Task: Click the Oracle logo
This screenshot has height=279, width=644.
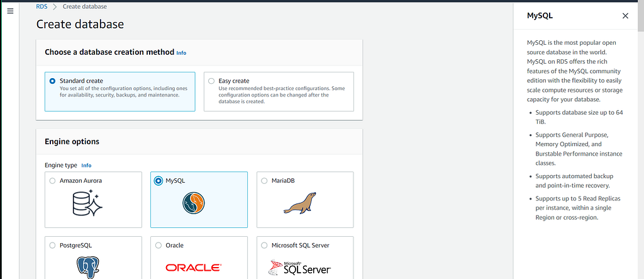Action: [x=194, y=268]
